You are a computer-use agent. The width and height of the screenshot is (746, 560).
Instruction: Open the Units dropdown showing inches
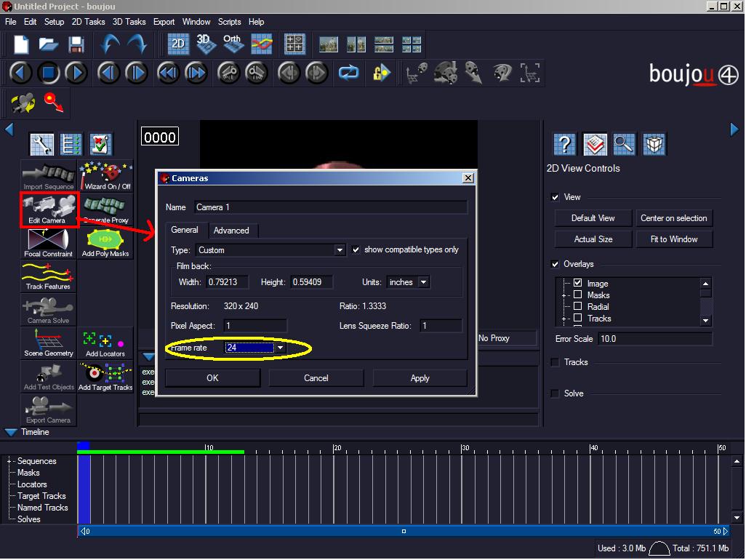423,282
